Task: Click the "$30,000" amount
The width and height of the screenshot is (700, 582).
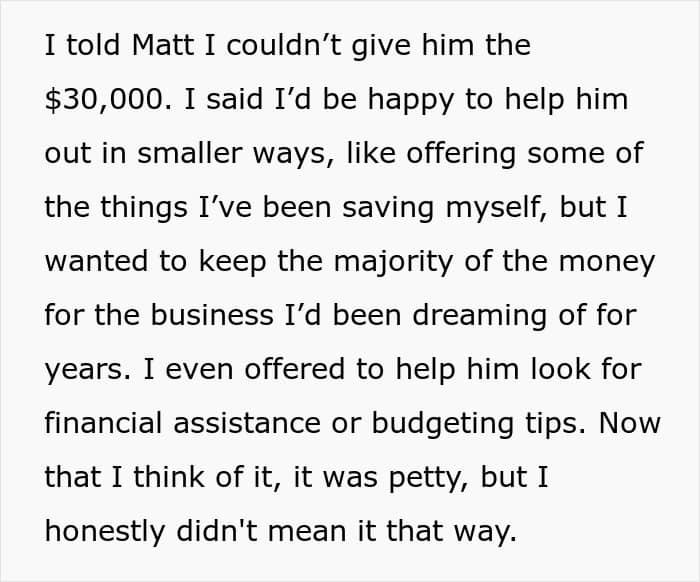Action: [101, 99]
